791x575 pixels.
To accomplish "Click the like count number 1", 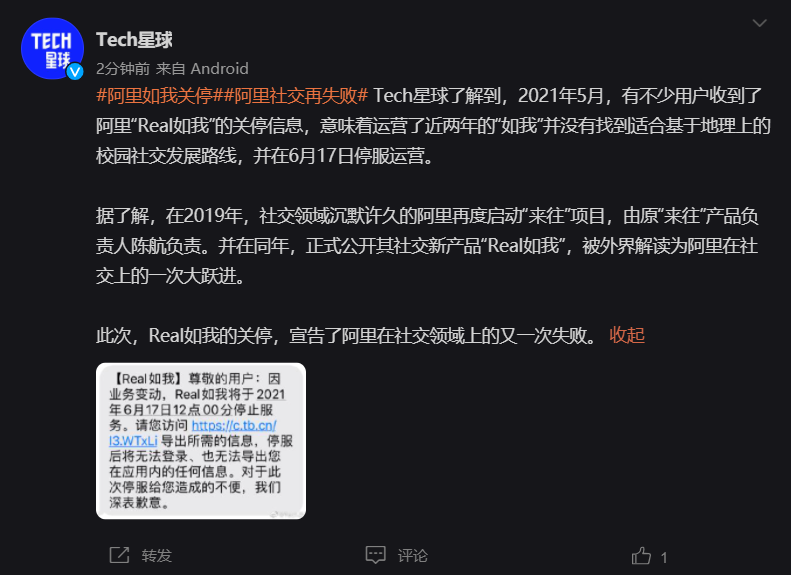I will [664, 557].
